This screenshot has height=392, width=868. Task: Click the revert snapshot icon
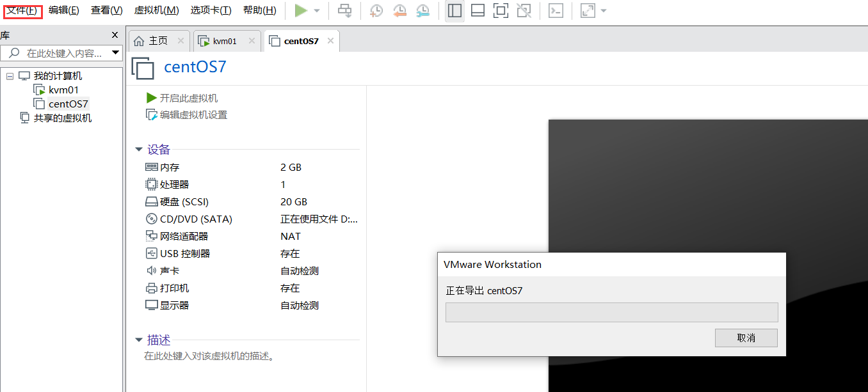pos(399,10)
